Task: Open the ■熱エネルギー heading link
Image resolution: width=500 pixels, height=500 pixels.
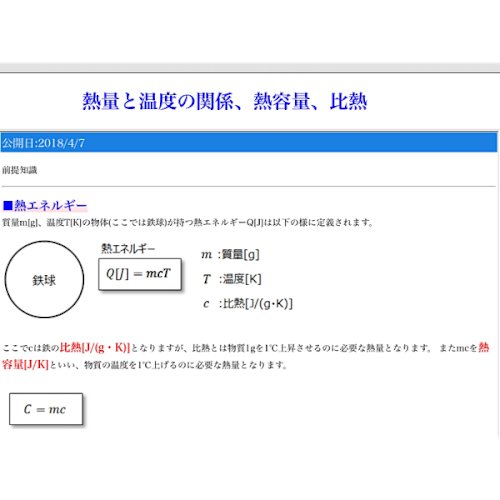Action: (x=45, y=205)
